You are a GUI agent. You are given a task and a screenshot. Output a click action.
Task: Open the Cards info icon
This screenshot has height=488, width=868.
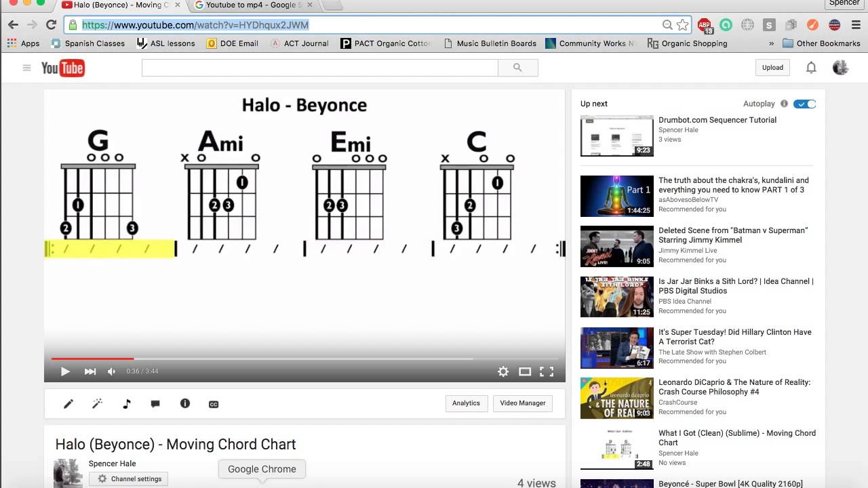coord(184,403)
